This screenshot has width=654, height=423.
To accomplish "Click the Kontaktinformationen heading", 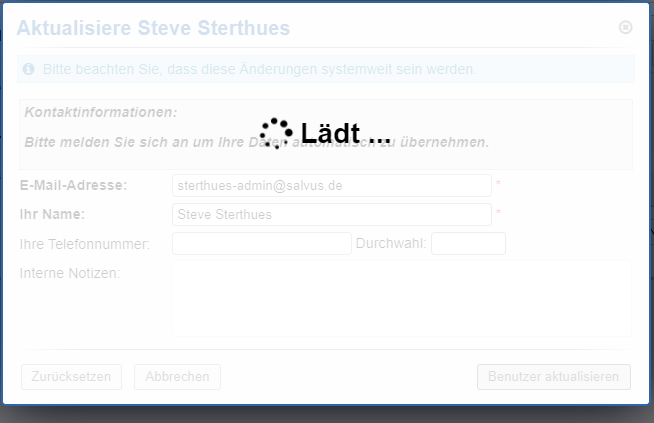I will (x=100, y=112).
